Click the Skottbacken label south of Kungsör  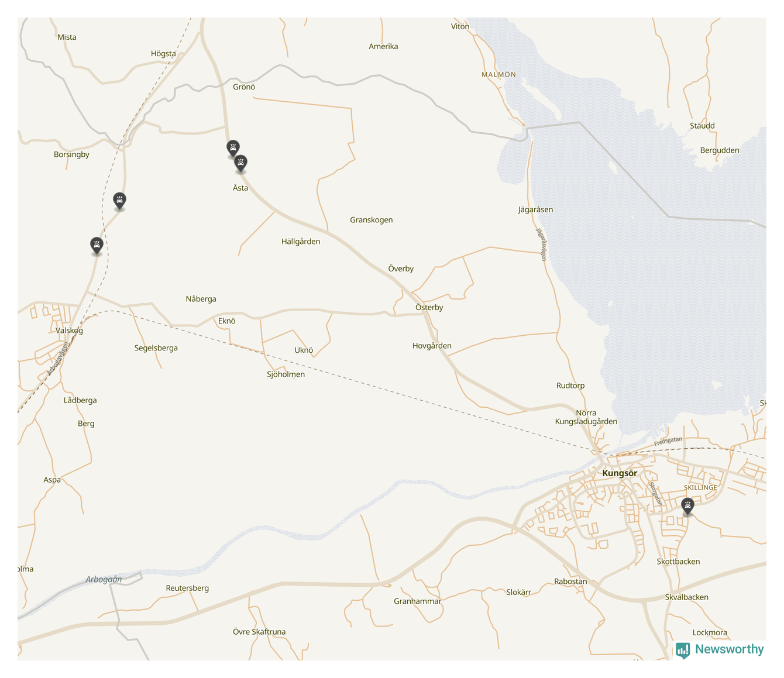click(678, 562)
